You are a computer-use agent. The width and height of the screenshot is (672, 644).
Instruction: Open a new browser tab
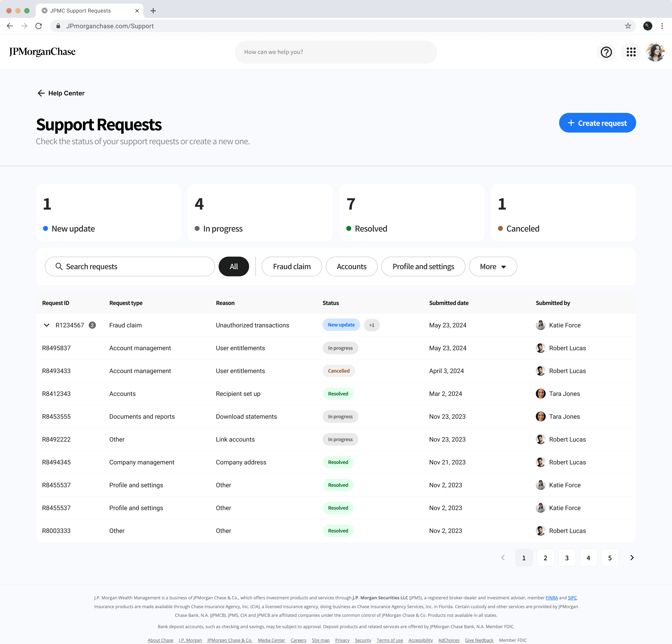tap(153, 11)
